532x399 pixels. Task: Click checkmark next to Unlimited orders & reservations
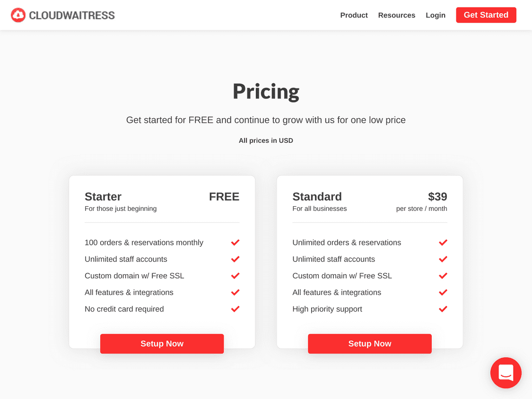click(x=443, y=243)
